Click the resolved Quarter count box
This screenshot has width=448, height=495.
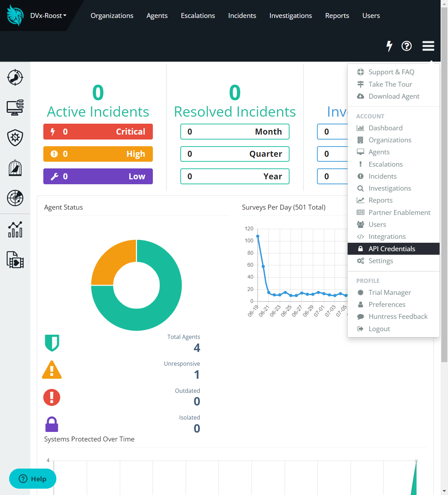(x=235, y=154)
